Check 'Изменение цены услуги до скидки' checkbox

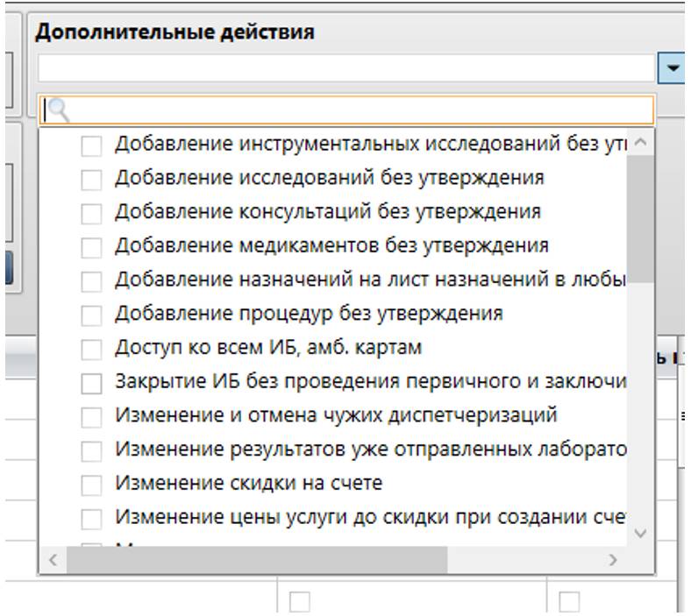[92, 519]
